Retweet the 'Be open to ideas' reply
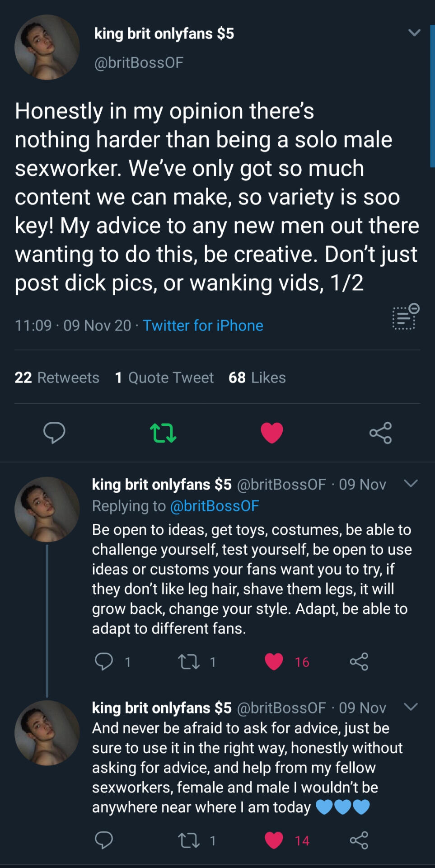435x868 pixels. (x=189, y=662)
